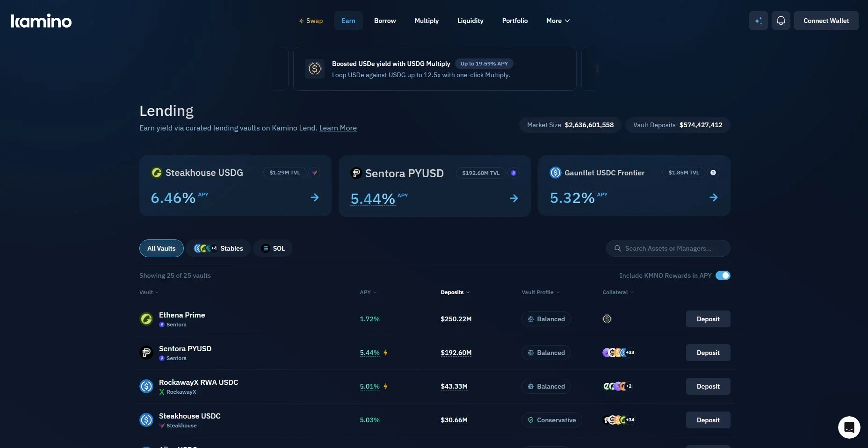Viewport: 868px width, 448px height.
Task: Sort by the Vault column
Action: (149, 292)
